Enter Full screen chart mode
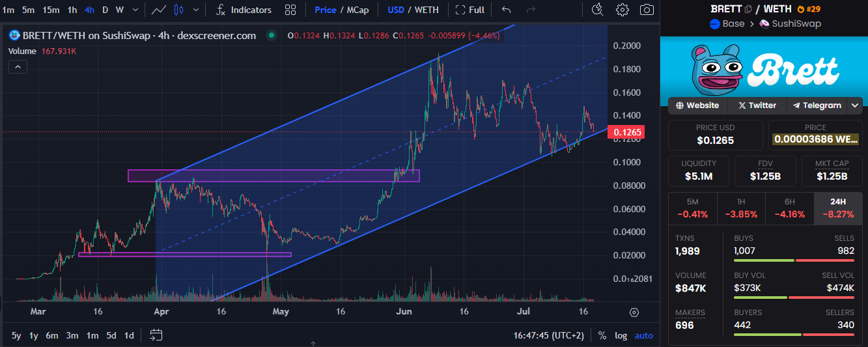Viewport: 868px width, 347px height. (470, 10)
